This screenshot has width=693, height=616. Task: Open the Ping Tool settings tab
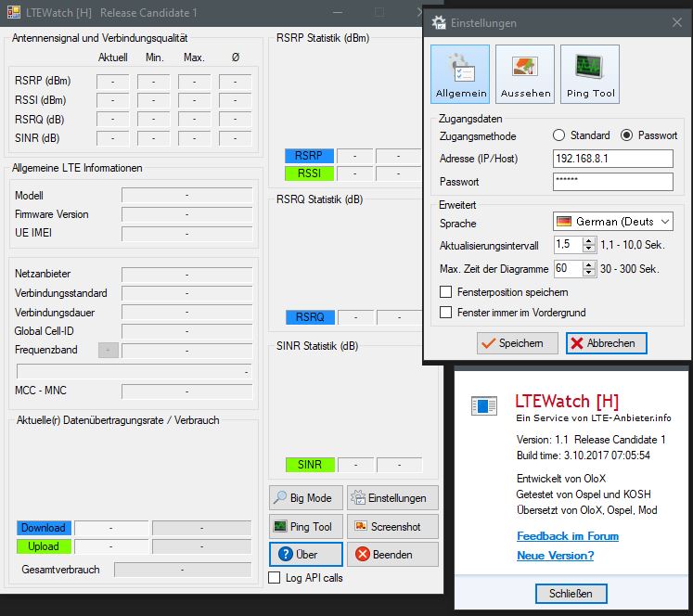point(590,74)
